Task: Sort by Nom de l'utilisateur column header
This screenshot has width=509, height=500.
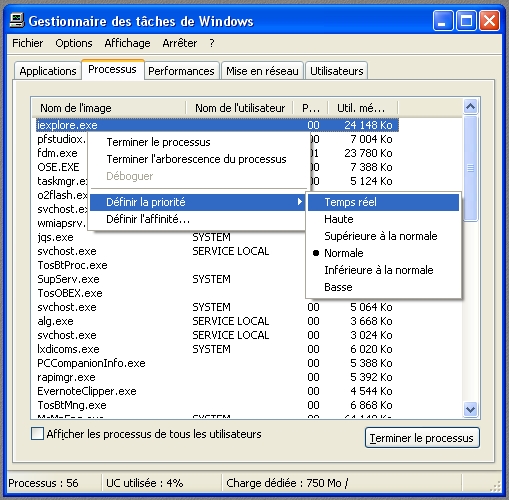Action: pos(239,108)
